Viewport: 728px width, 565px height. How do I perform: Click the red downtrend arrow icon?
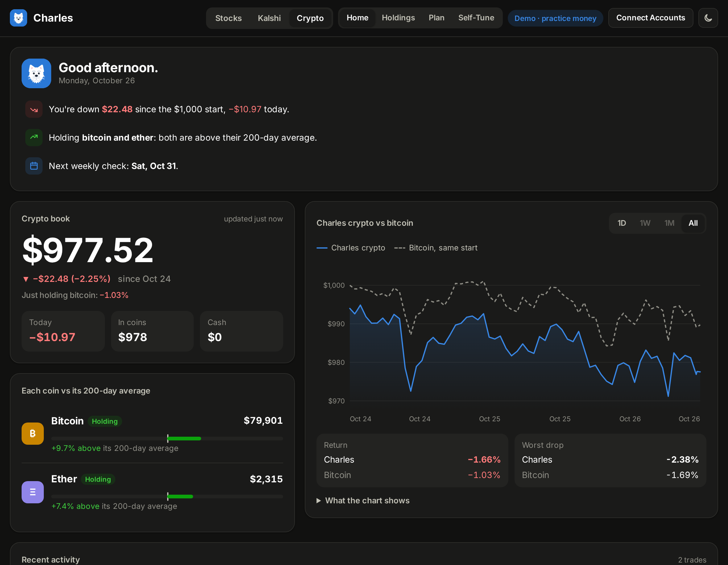(x=34, y=109)
